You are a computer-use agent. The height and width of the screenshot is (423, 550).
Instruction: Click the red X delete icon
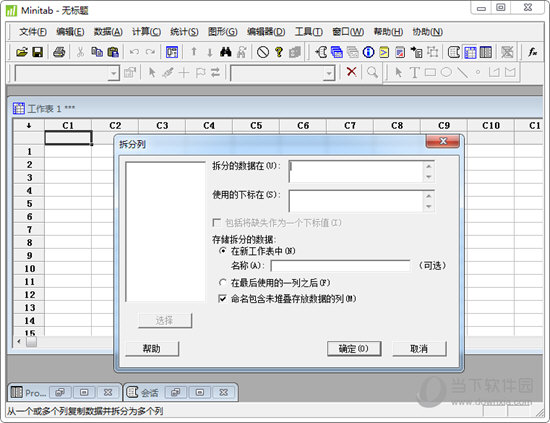tap(351, 72)
